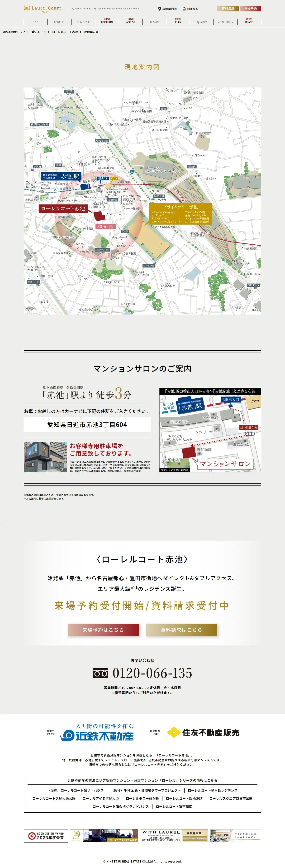Go to the TOP nav item

coord(36,22)
